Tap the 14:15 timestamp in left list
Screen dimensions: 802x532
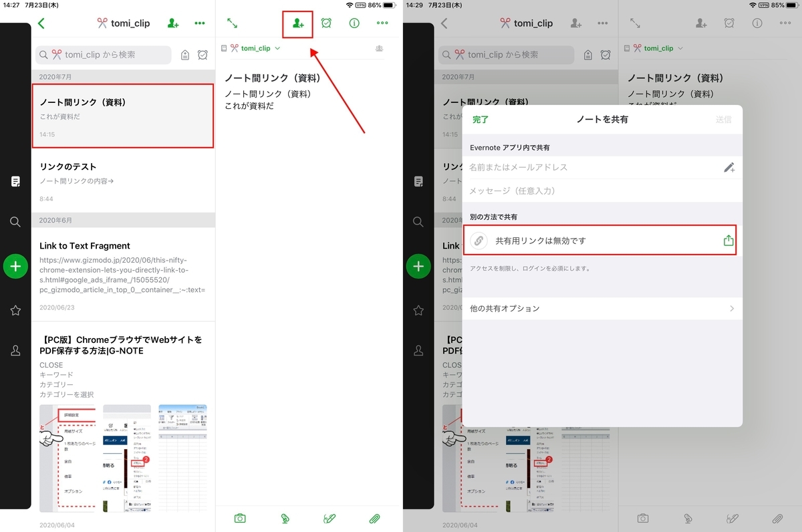(47, 134)
